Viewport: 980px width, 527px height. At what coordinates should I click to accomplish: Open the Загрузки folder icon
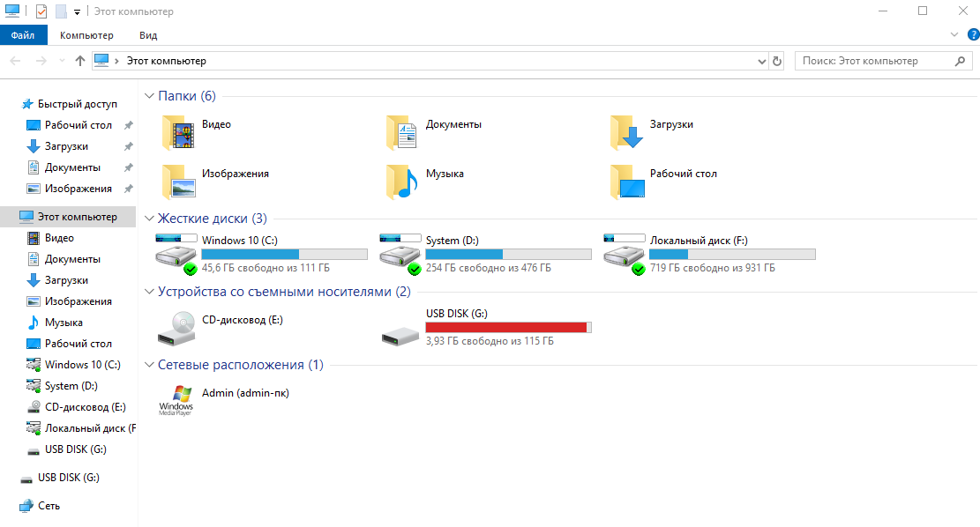point(628,131)
